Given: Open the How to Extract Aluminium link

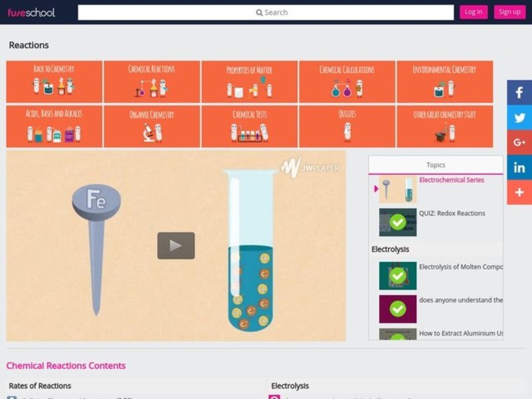Looking at the screenshot, I should click(461, 333).
